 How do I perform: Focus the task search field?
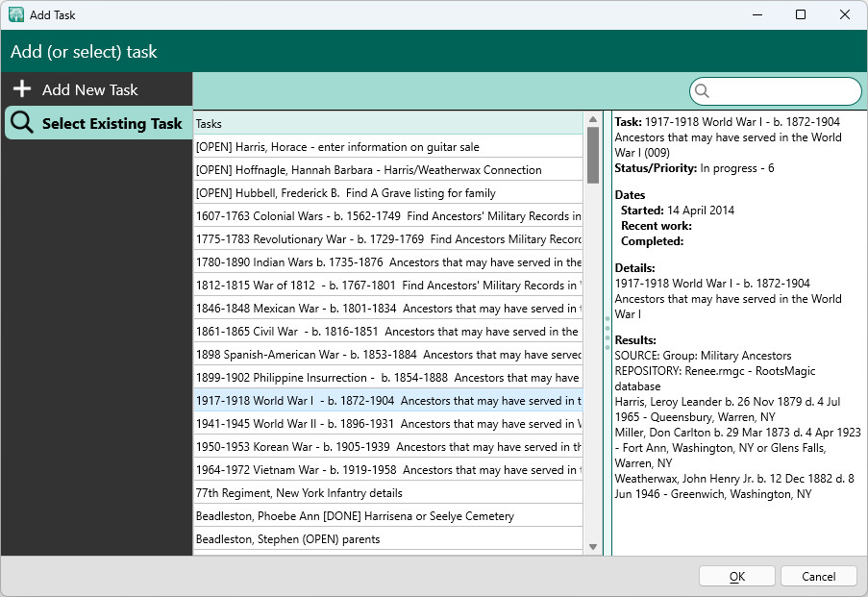[x=776, y=90]
